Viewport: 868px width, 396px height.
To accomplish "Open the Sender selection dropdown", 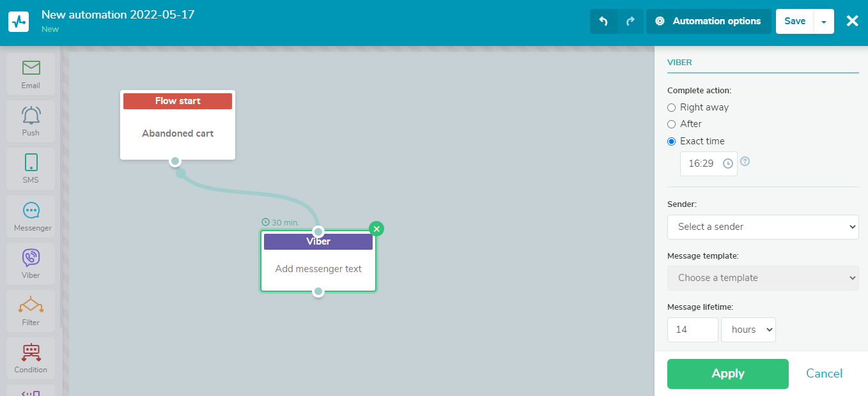I will [763, 227].
